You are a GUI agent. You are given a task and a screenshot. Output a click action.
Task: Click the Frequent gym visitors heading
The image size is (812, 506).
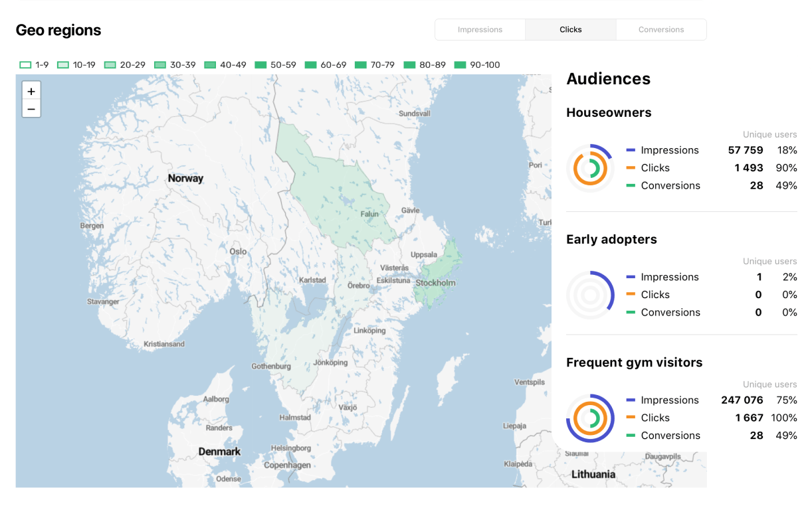tap(634, 363)
